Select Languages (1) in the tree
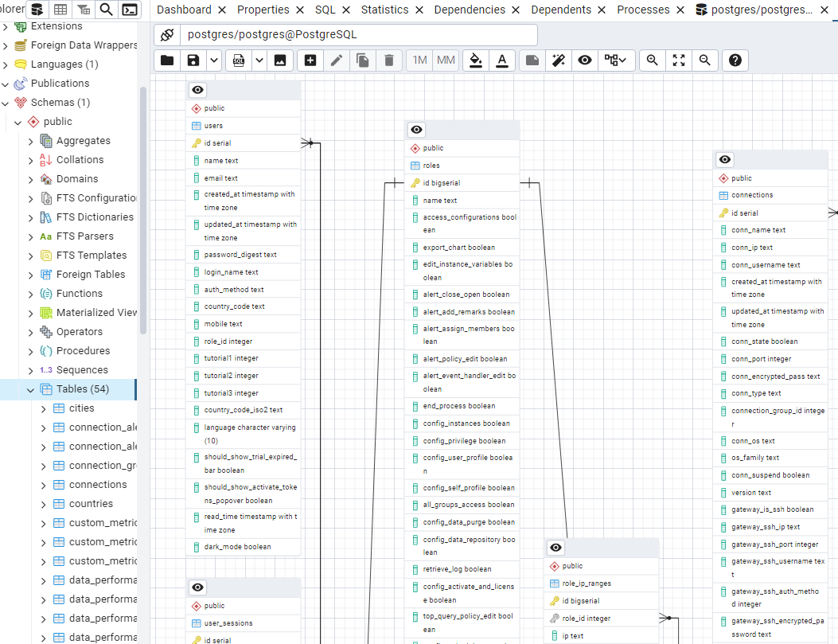The height and width of the screenshot is (644, 838). pyautogui.click(x=64, y=64)
